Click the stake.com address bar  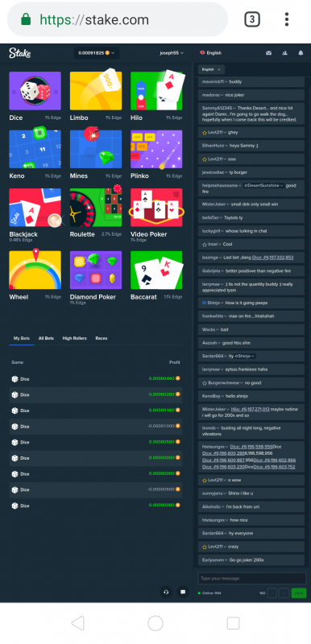click(x=118, y=19)
